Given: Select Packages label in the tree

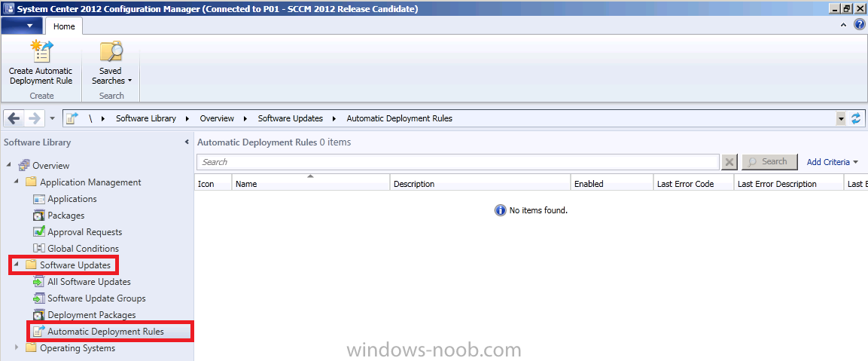Looking at the screenshot, I should point(66,215).
